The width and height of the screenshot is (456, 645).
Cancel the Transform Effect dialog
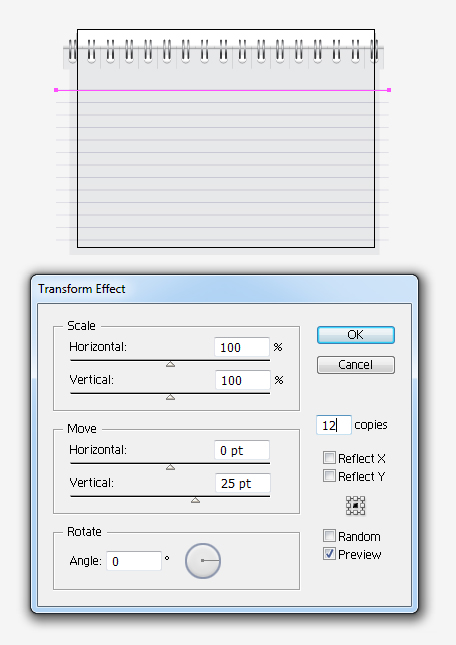356,365
